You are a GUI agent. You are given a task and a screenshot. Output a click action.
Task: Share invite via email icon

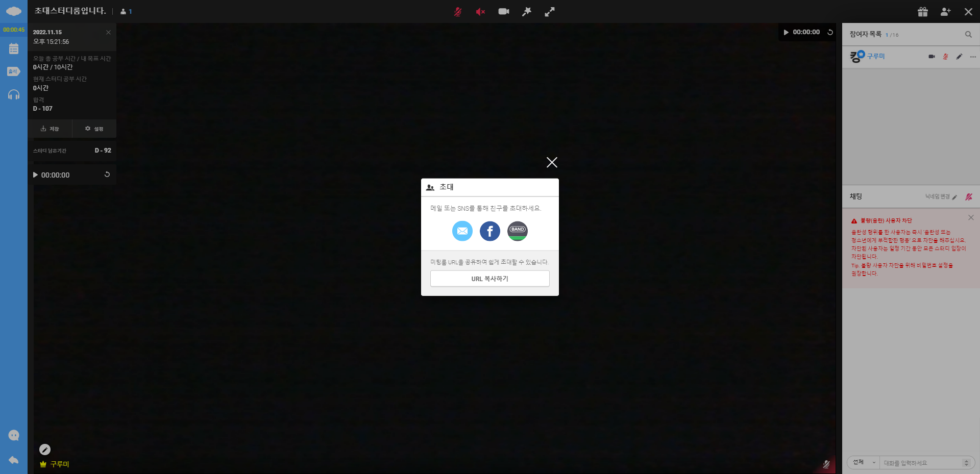point(462,231)
